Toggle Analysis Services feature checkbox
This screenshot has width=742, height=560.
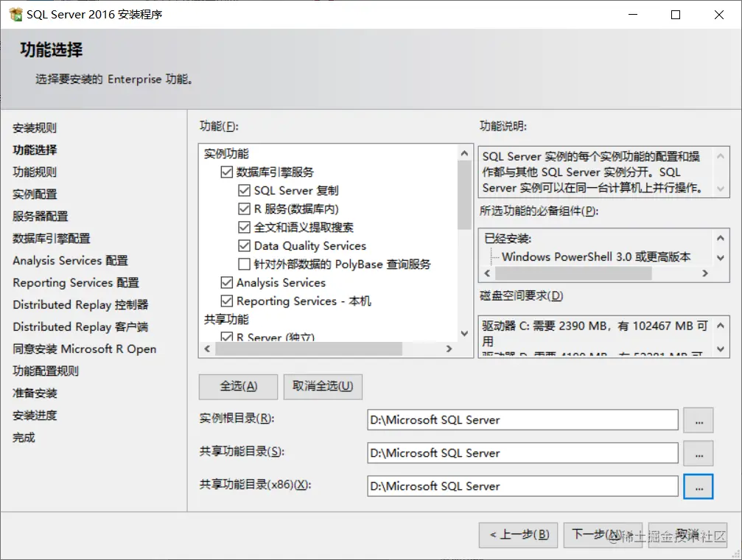coord(227,283)
